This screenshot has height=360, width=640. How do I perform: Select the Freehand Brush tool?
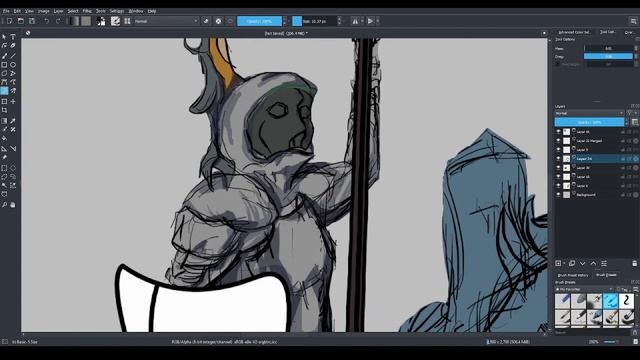coord(4,56)
